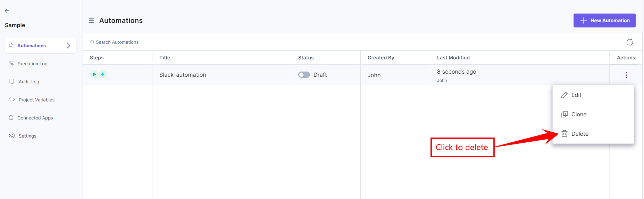
Task: Click the Execution Log sidebar icon
Action: 11,63
